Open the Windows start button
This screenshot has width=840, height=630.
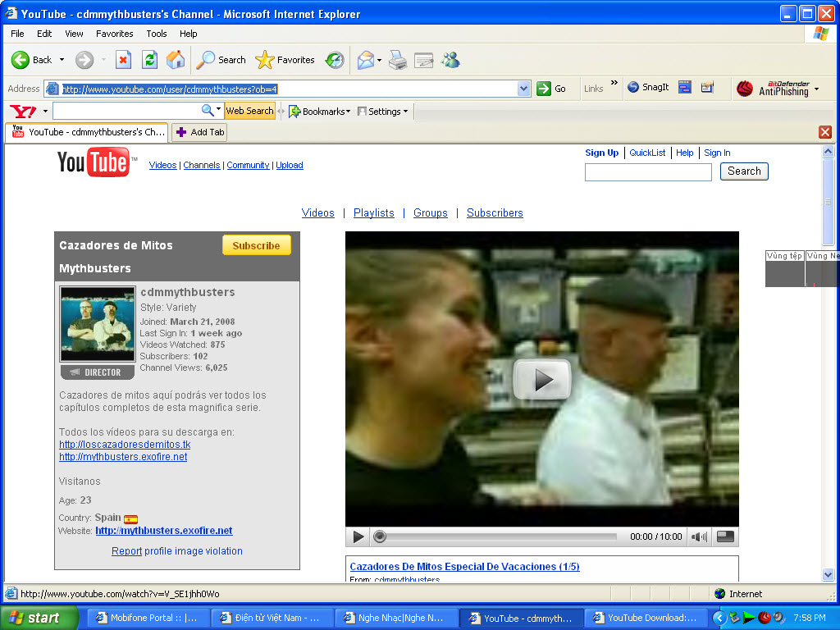[39, 619]
